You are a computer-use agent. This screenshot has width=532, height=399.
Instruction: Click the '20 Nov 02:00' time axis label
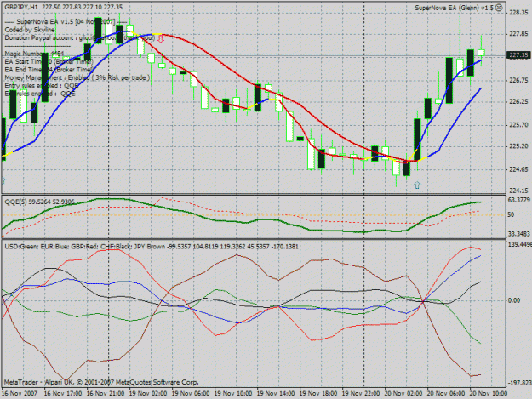(x=403, y=394)
